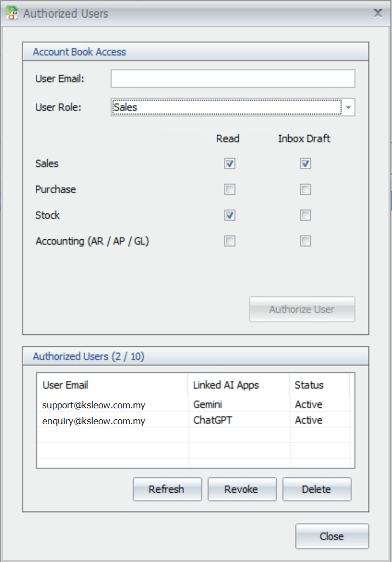This screenshot has width=392, height=562.
Task: Uncheck Sales Inbox Draft checkbox
Action: pyautogui.click(x=305, y=164)
